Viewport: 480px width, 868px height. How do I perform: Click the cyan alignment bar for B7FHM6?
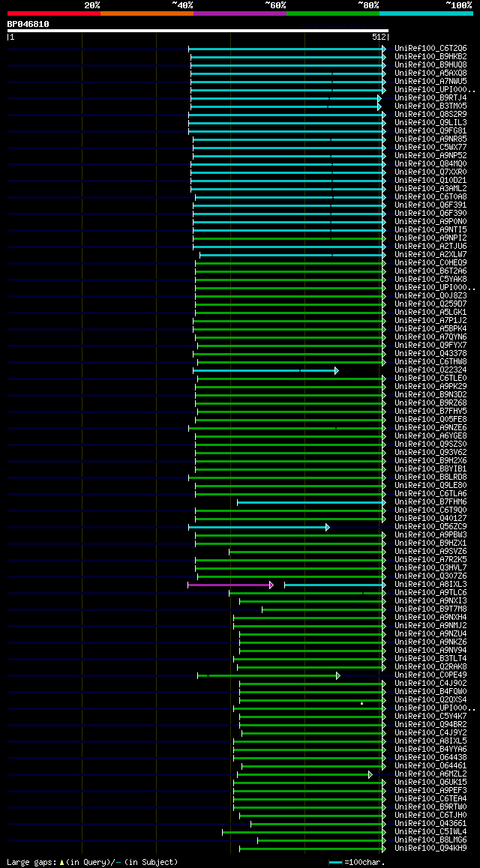tap(312, 502)
